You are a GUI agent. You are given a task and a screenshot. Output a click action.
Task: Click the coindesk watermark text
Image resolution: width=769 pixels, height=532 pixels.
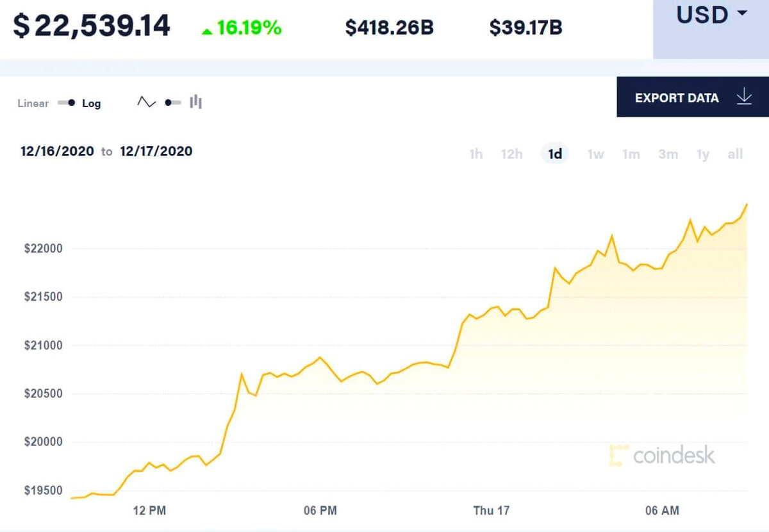pos(673,456)
